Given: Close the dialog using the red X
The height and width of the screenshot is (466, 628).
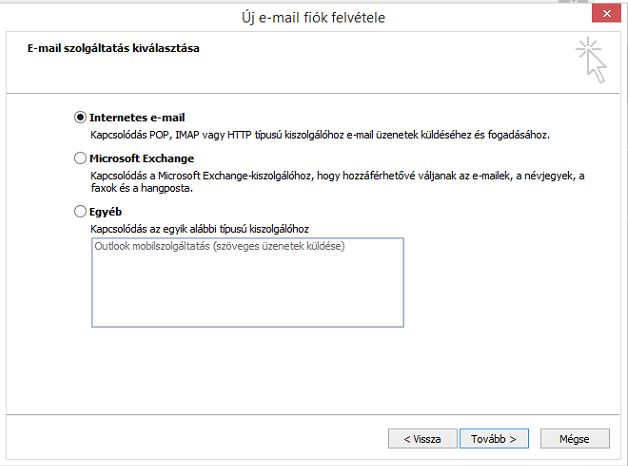Looking at the screenshot, I should pos(606,13).
